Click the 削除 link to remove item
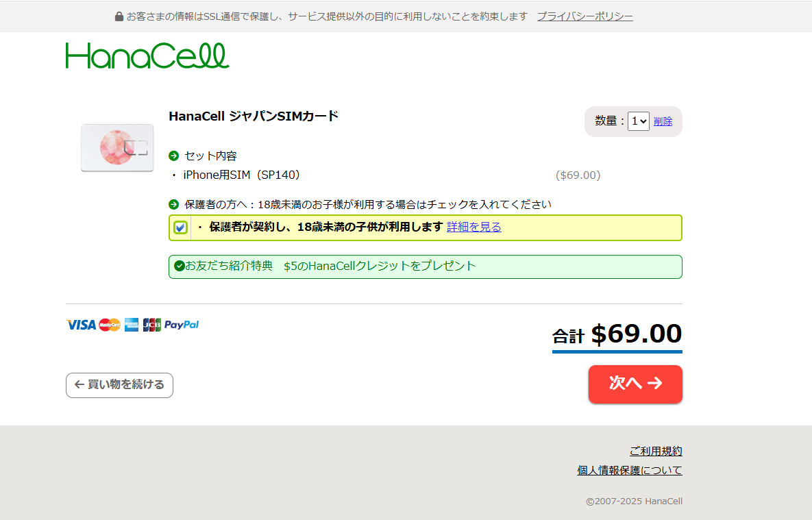812x520 pixels. pos(663,121)
